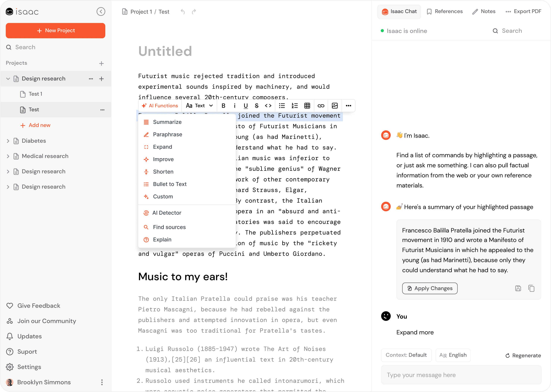Click the chat message input field
Image resolution: width=551 pixels, height=392 pixels.
[x=461, y=375]
